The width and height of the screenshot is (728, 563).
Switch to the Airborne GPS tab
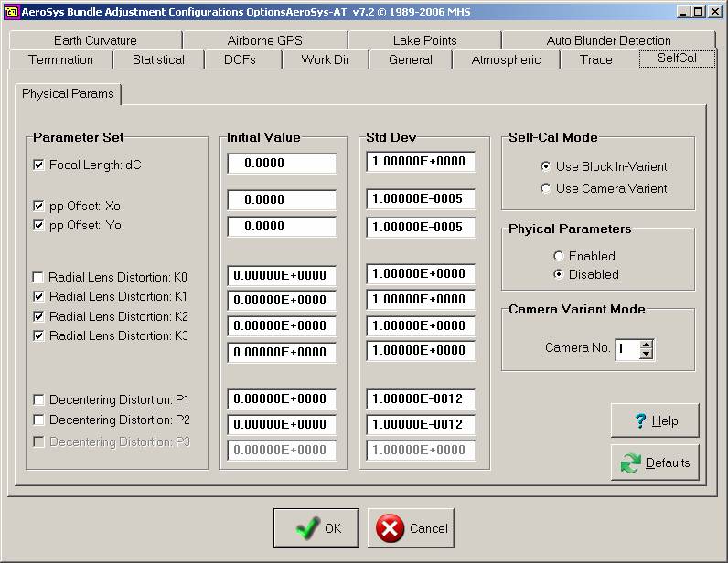point(264,40)
